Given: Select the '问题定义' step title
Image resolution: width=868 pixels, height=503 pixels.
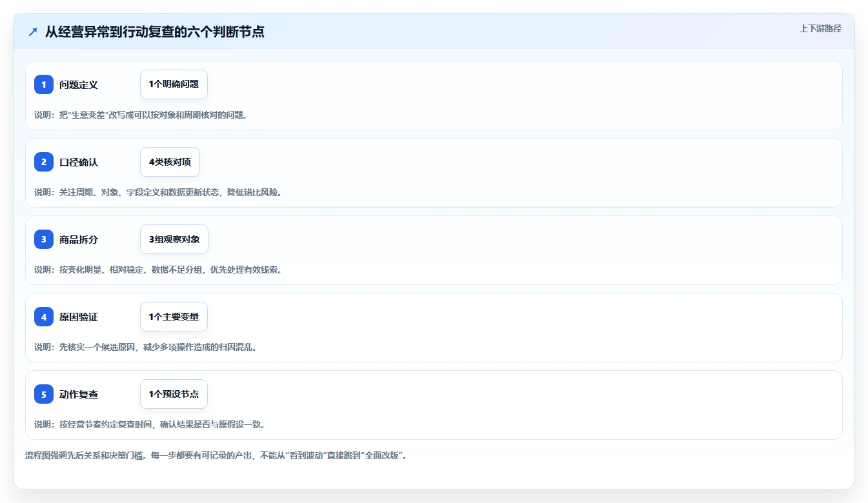Looking at the screenshot, I should pyautogui.click(x=79, y=84).
